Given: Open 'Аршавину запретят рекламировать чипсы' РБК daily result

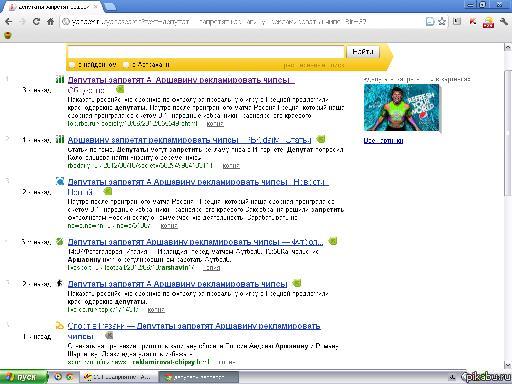Looking at the screenshot, I should point(189,140).
